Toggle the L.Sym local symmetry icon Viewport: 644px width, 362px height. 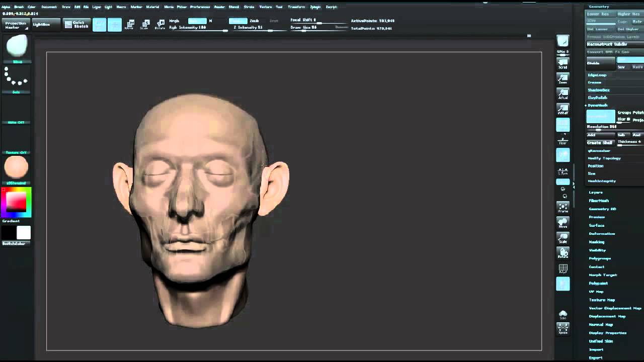click(x=563, y=170)
